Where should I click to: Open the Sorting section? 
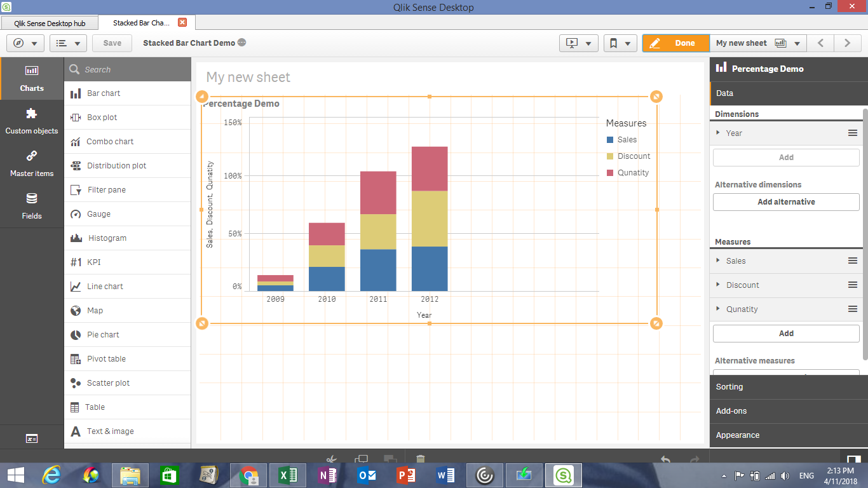click(x=789, y=387)
